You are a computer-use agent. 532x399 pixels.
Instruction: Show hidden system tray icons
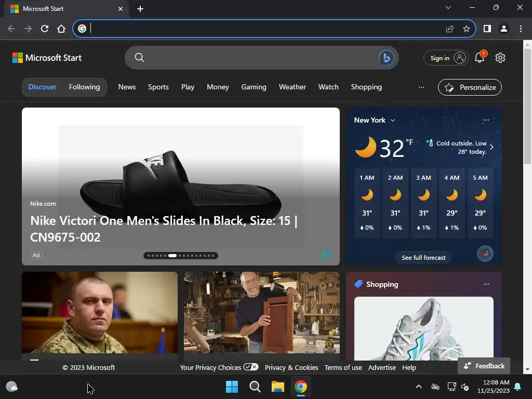[419, 387]
